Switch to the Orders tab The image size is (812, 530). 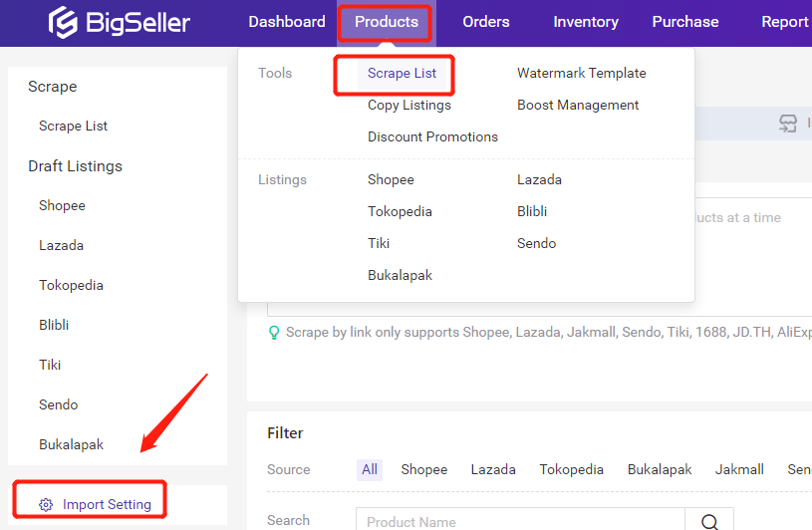[x=486, y=22]
